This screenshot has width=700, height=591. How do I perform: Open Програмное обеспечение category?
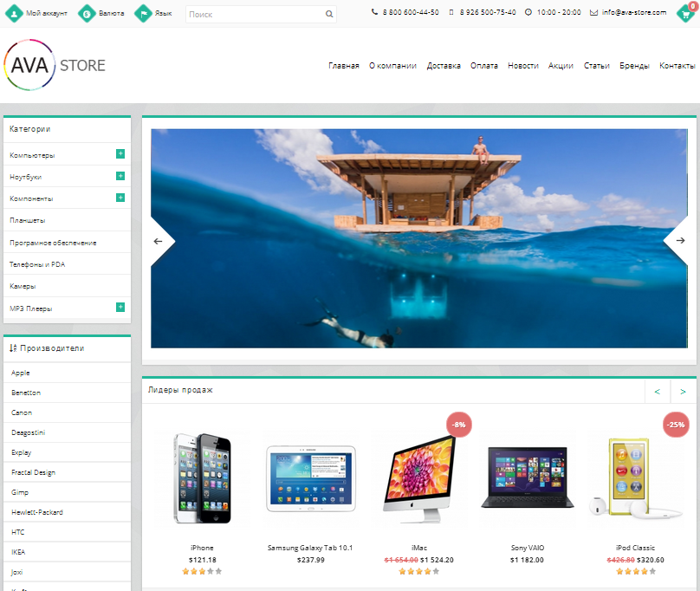click(53, 243)
